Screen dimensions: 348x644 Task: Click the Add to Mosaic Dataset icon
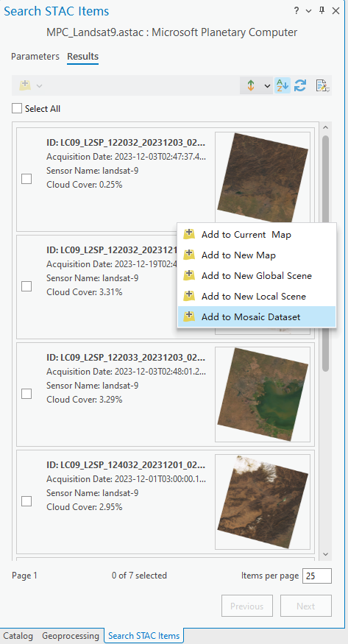pos(189,316)
